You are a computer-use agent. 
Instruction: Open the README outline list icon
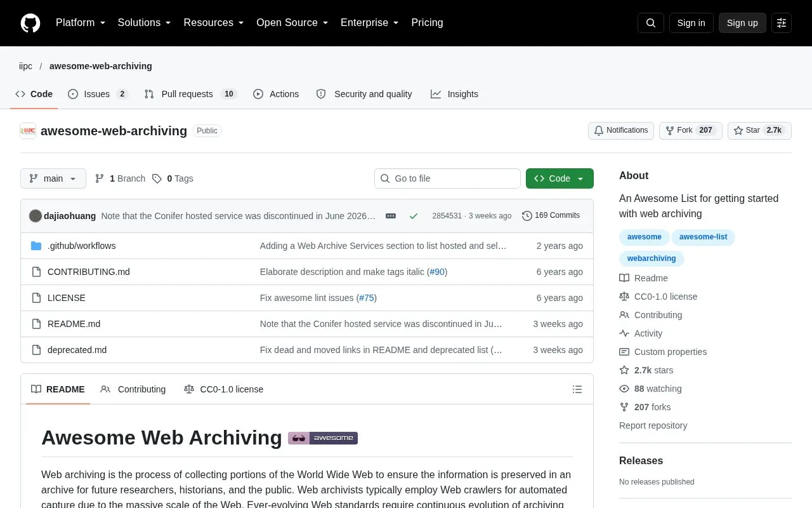[577, 389]
